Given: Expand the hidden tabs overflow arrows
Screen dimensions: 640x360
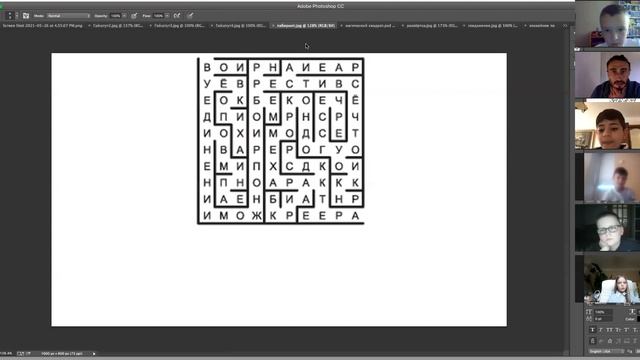Looking at the screenshot, I should [x=565, y=25].
